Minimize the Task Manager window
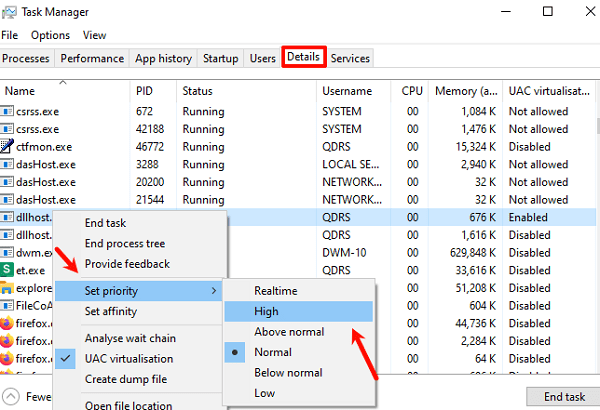600x410 pixels. (506, 11)
